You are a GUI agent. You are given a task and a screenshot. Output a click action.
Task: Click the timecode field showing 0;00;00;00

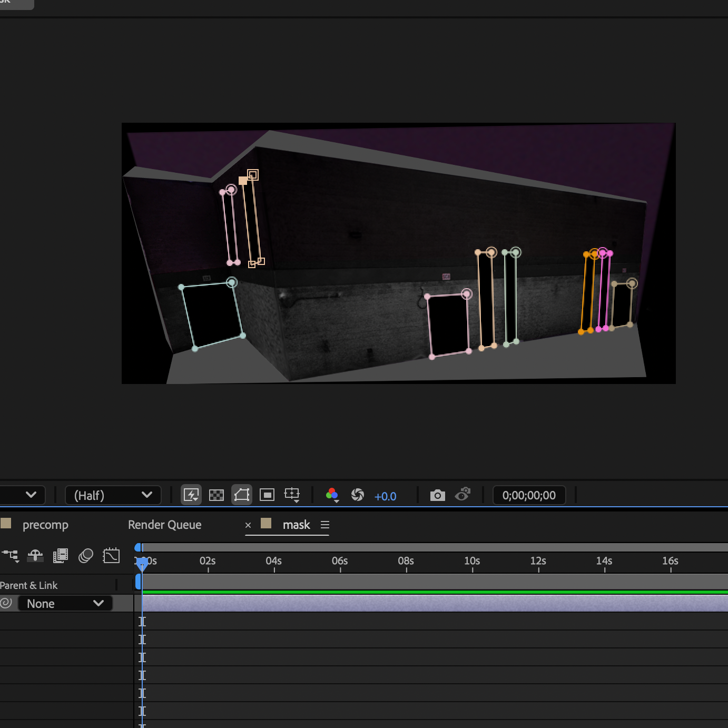tap(529, 495)
